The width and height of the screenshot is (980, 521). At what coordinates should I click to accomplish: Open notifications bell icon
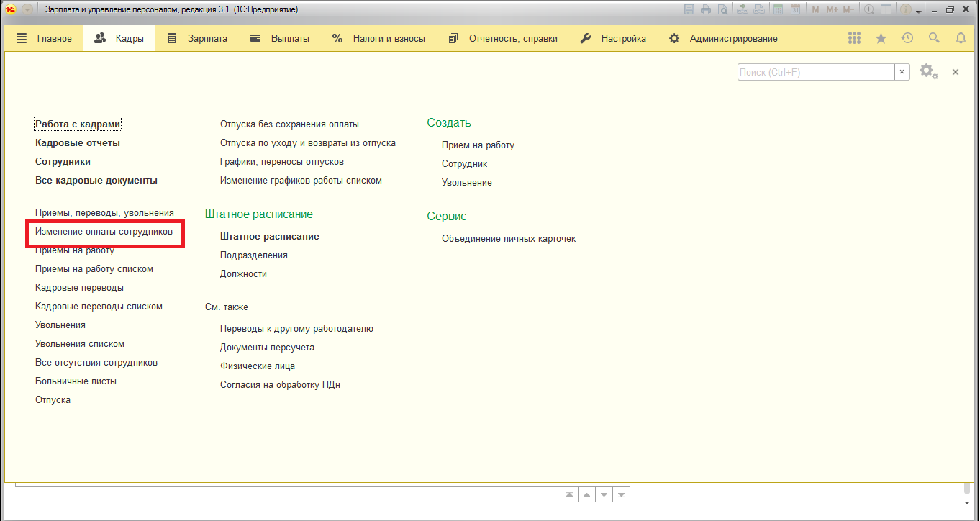[x=961, y=38]
